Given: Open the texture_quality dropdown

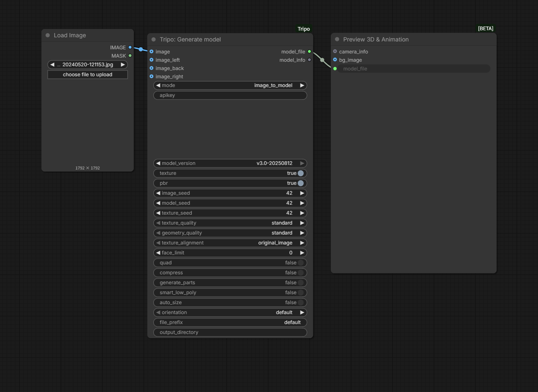Looking at the screenshot, I should [x=230, y=223].
